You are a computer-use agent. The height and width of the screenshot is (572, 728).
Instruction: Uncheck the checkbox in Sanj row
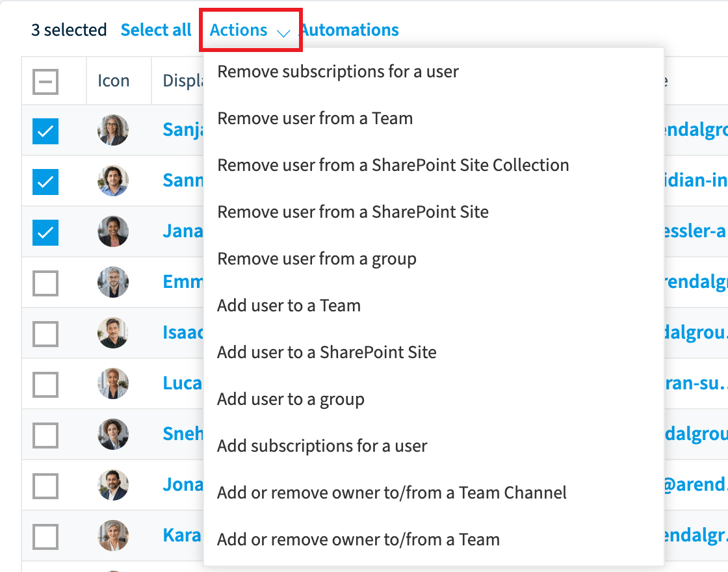tap(45, 131)
